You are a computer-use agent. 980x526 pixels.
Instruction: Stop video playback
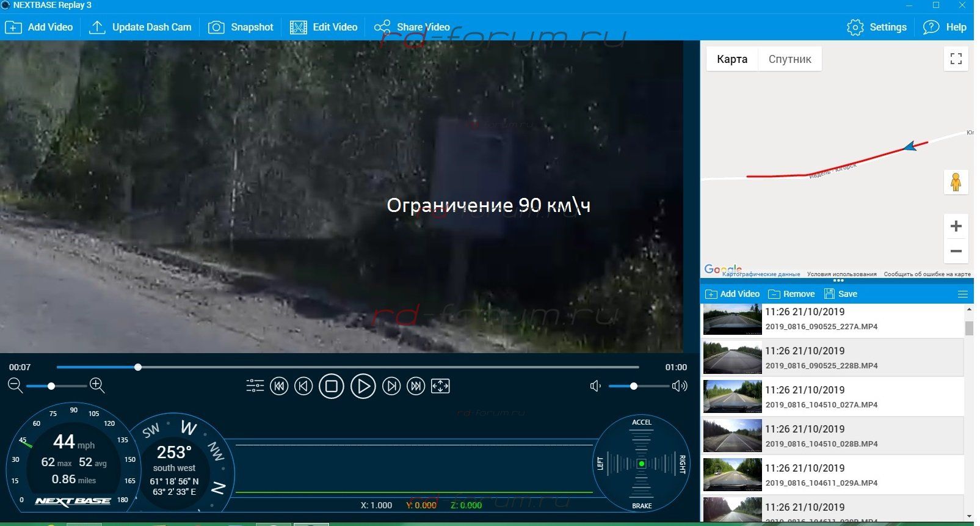(x=332, y=386)
